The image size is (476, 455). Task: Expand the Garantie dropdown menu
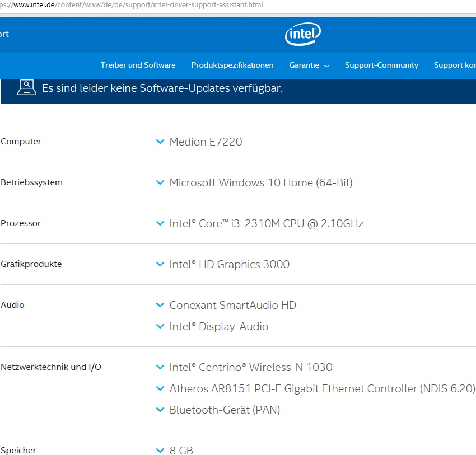(x=309, y=65)
